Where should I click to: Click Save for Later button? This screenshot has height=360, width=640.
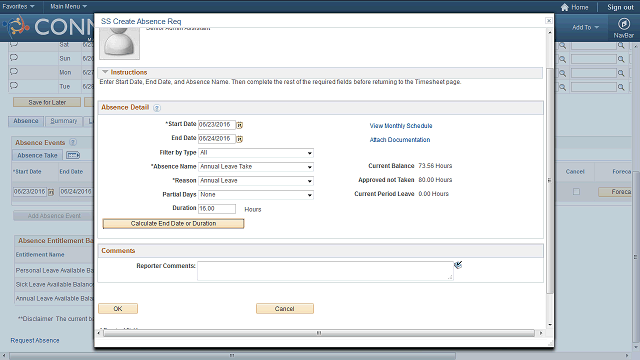click(x=47, y=102)
